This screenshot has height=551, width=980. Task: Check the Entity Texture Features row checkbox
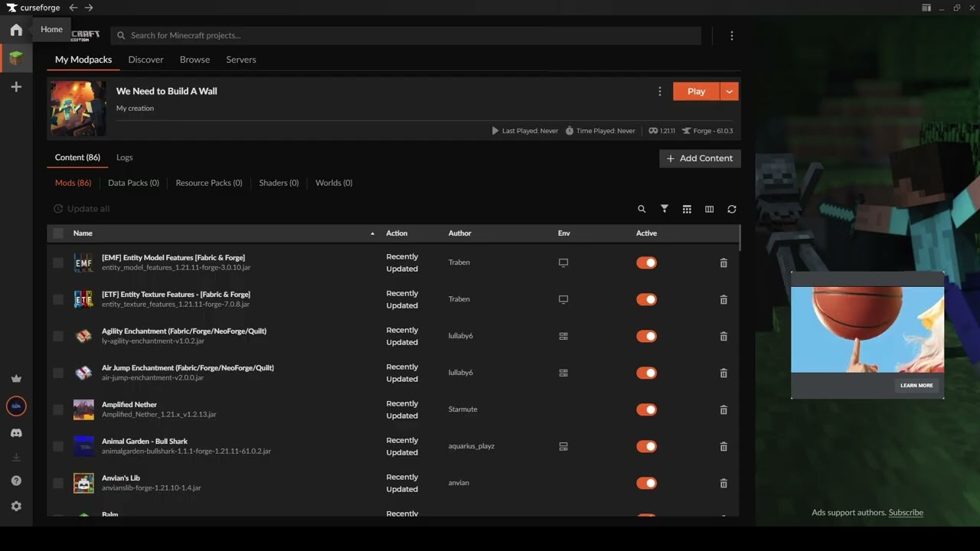[x=58, y=299]
